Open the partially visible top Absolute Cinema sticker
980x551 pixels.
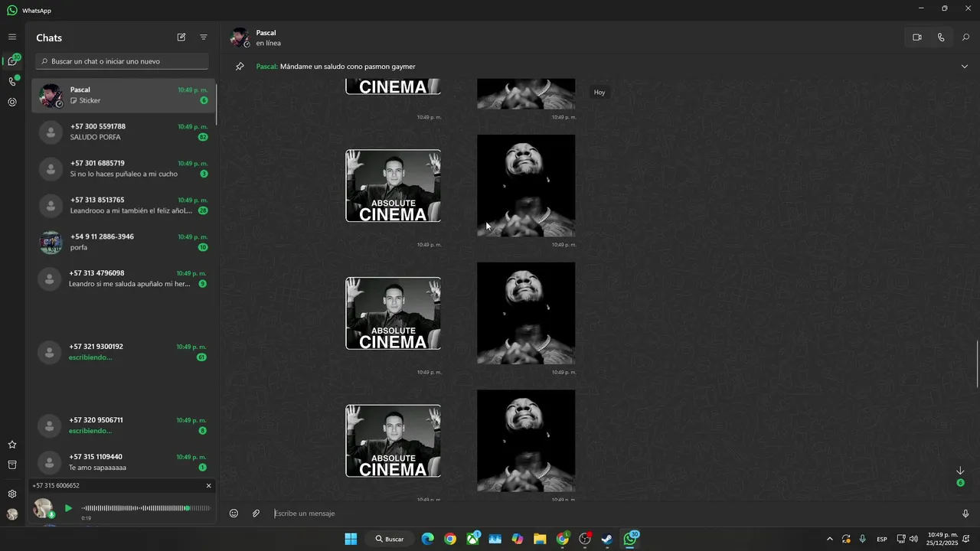(393, 86)
